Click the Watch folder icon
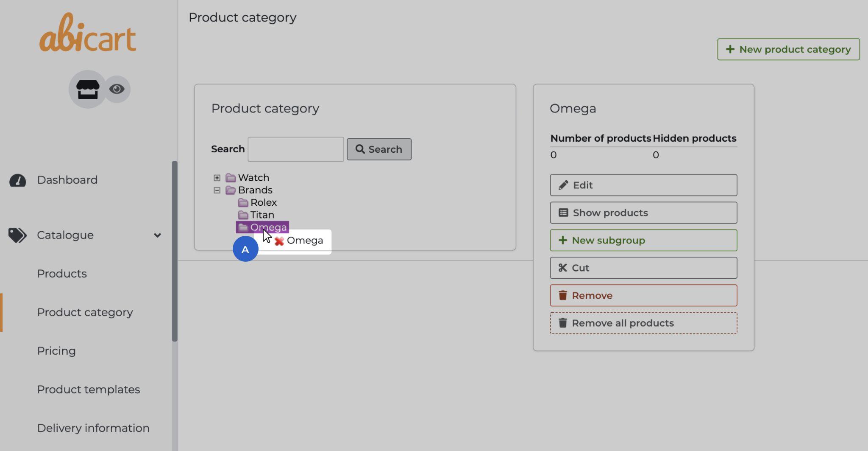Image resolution: width=868 pixels, height=451 pixels. point(231,178)
